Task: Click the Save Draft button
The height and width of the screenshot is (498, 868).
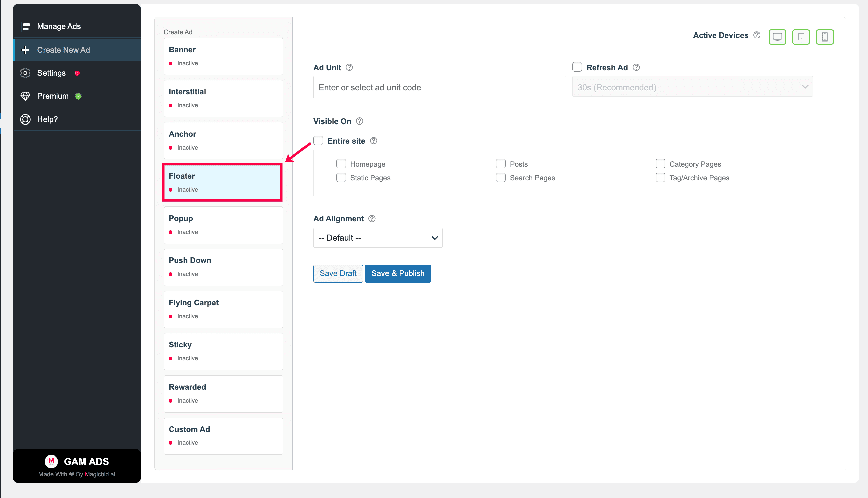Action: pos(338,273)
